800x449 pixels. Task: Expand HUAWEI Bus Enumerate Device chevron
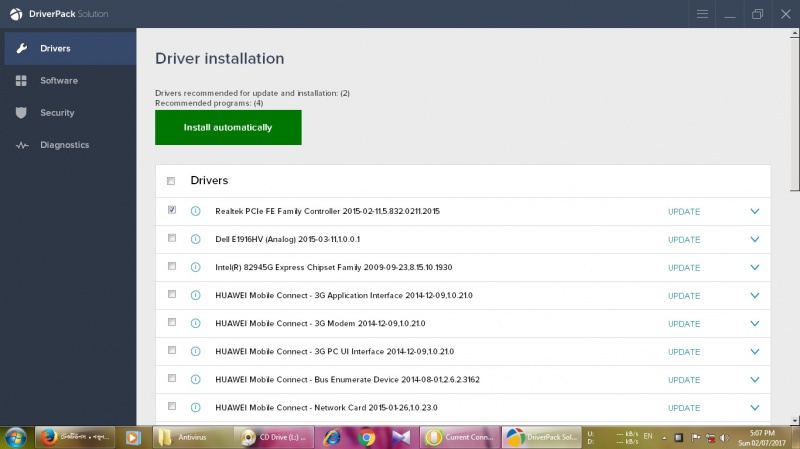tap(755, 380)
